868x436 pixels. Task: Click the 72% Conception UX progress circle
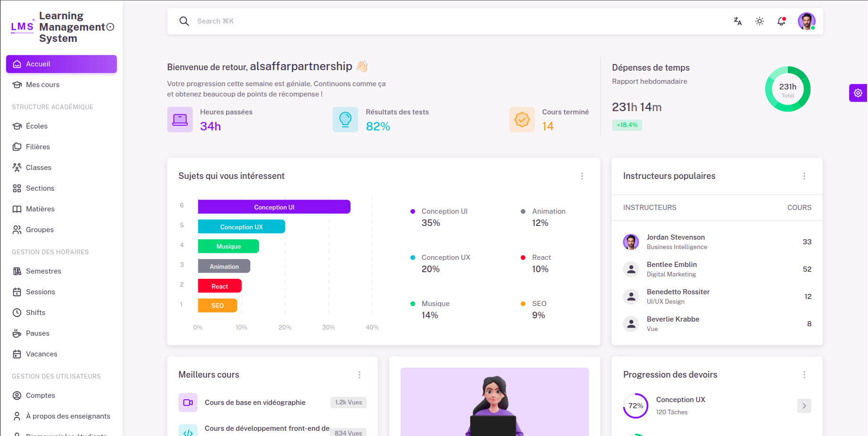[636, 405]
